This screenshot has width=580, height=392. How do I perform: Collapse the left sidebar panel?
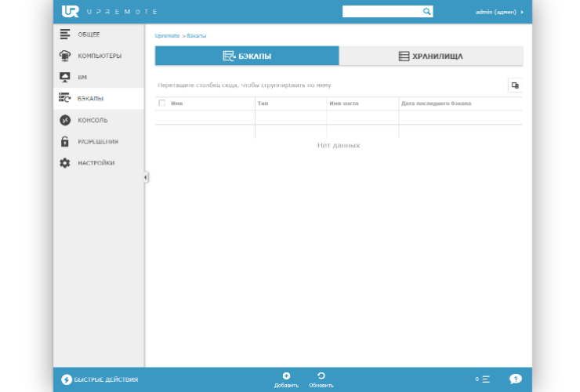pos(146,177)
